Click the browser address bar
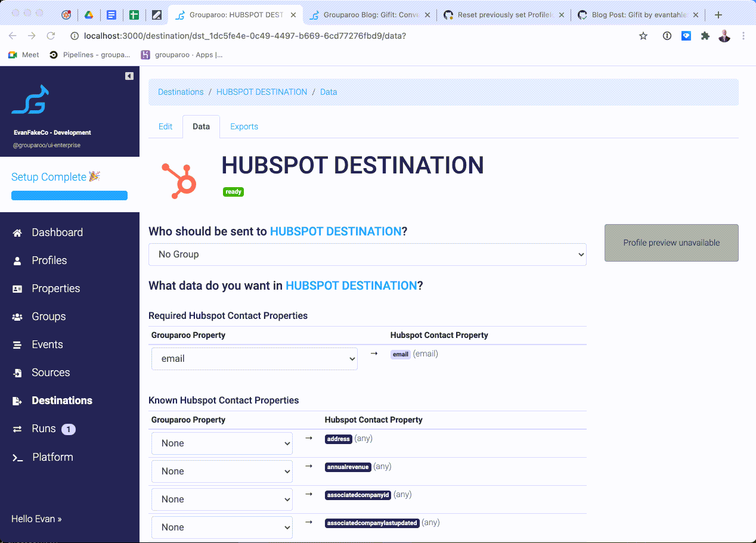 point(358,36)
